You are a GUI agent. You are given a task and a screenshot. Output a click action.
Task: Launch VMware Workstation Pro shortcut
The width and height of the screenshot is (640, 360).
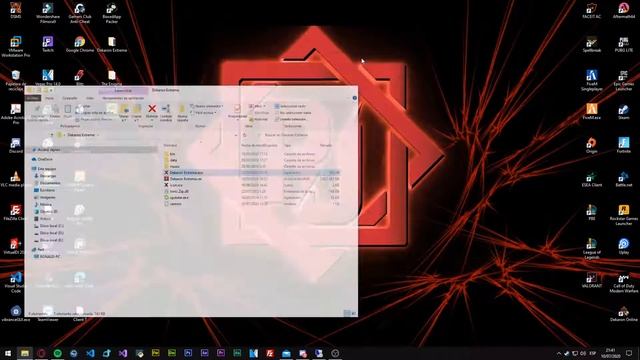tap(16, 47)
